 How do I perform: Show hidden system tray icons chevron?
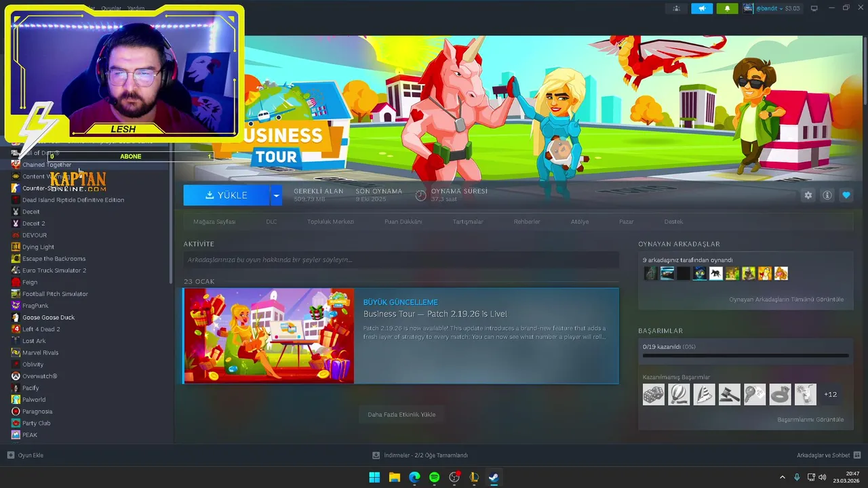click(x=782, y=477)
